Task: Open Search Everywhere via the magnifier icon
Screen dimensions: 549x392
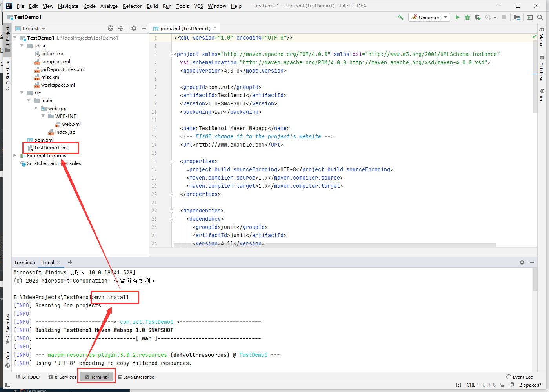Action: click(540, 17)
